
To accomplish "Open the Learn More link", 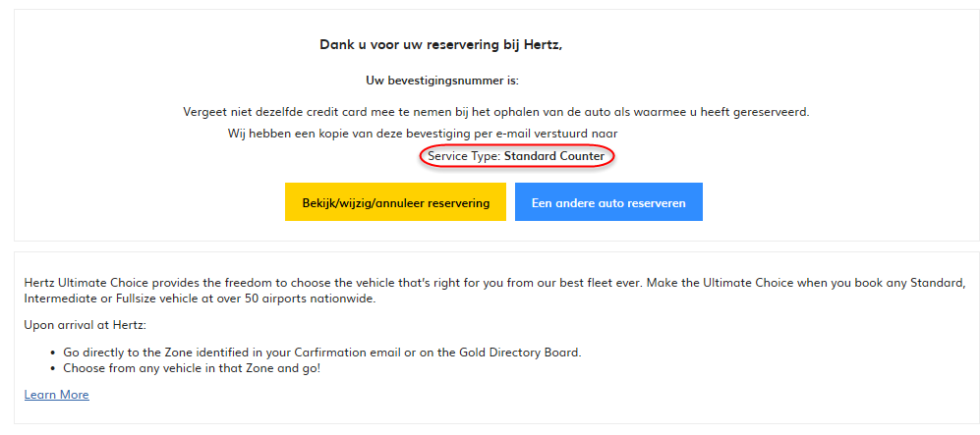I will [x=56, y=395].
